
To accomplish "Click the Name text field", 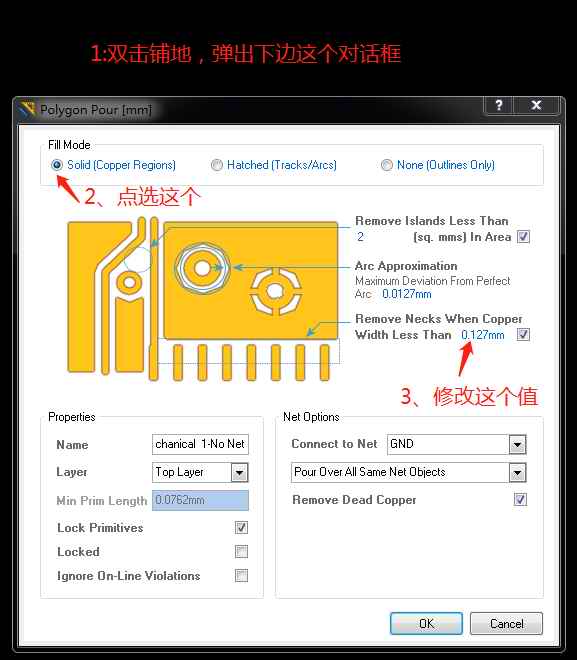I will (200, 444).
